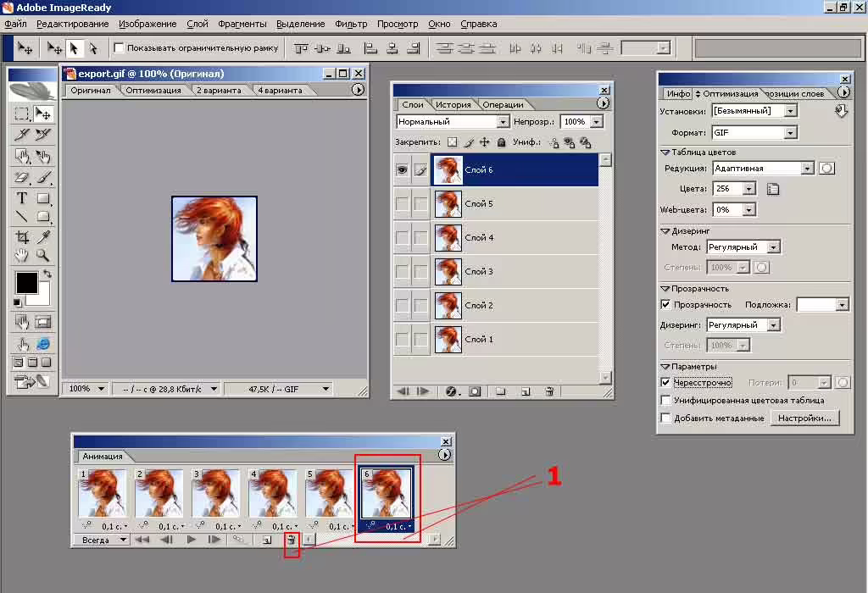Open the Формат GIF dropdown
The width and height of the screenshot is (868, 593).
[791, 133]
